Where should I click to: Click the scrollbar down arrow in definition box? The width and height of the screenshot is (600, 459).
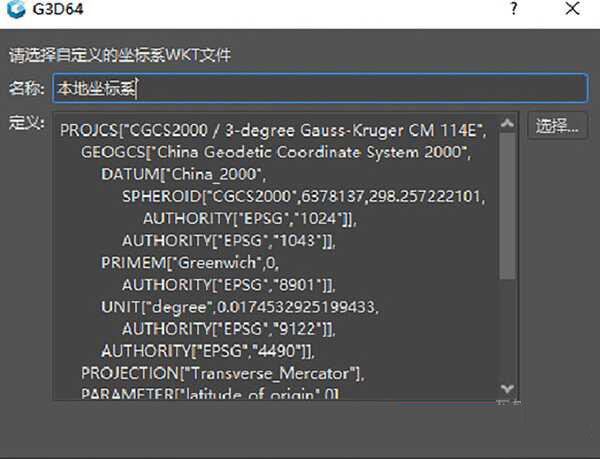pyautogui.click(x=507, y=388)
